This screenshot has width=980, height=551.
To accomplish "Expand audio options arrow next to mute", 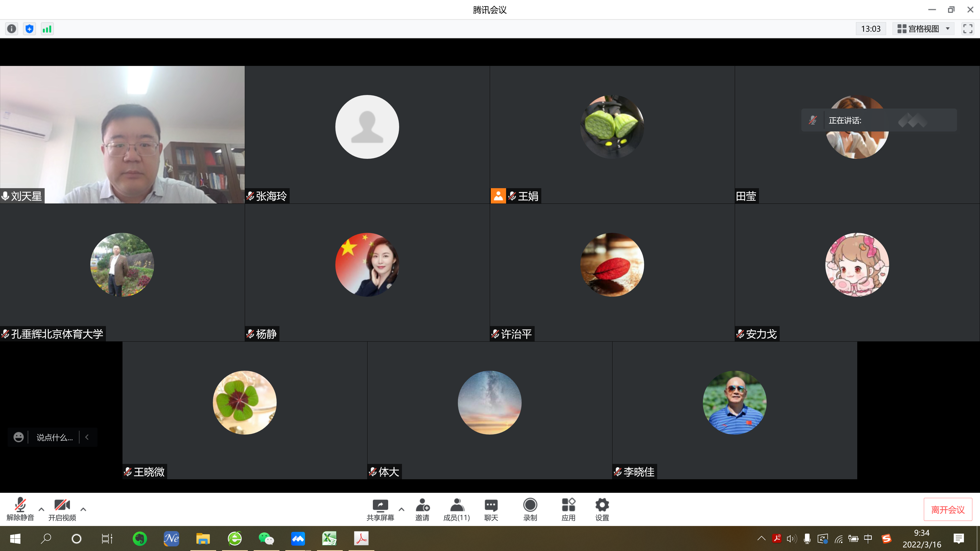I will [41, 509].
